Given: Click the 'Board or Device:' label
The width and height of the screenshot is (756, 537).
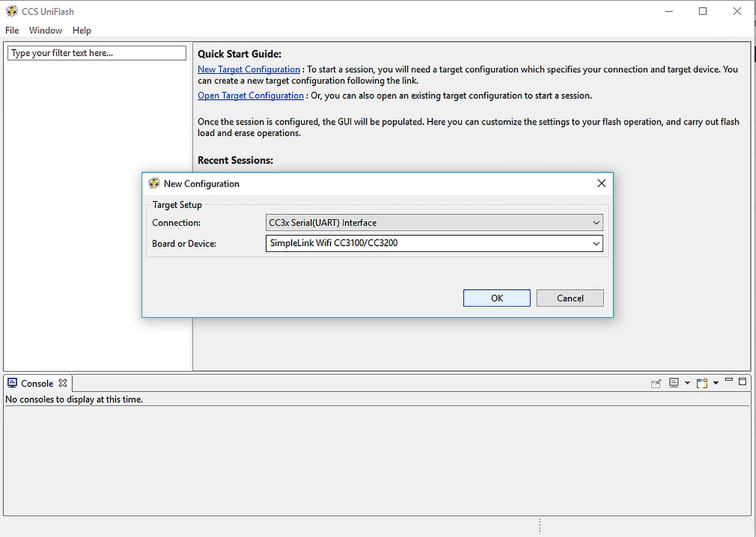Looking at the screenshot, I should pos(184,243).
